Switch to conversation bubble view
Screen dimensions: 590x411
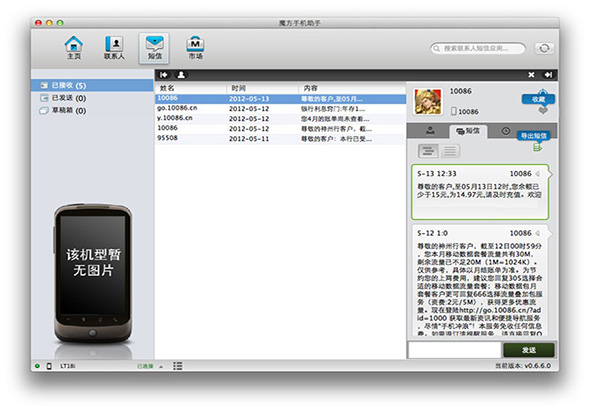(x=428, y=151)
